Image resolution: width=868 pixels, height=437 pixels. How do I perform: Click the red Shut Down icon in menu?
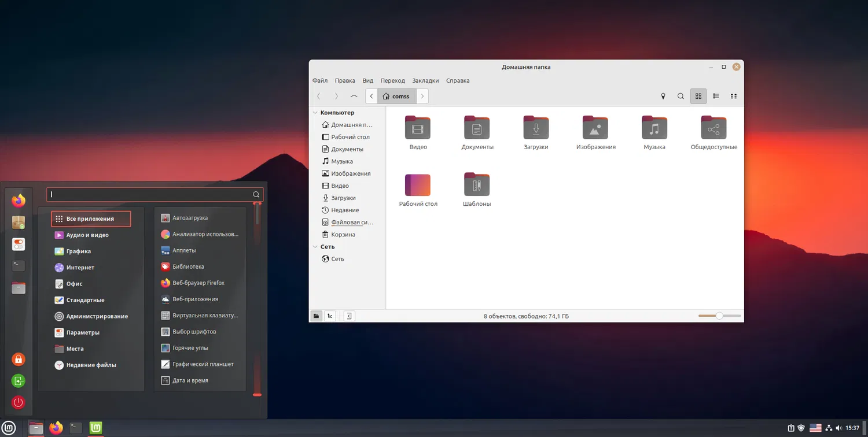tap(19, 402)
